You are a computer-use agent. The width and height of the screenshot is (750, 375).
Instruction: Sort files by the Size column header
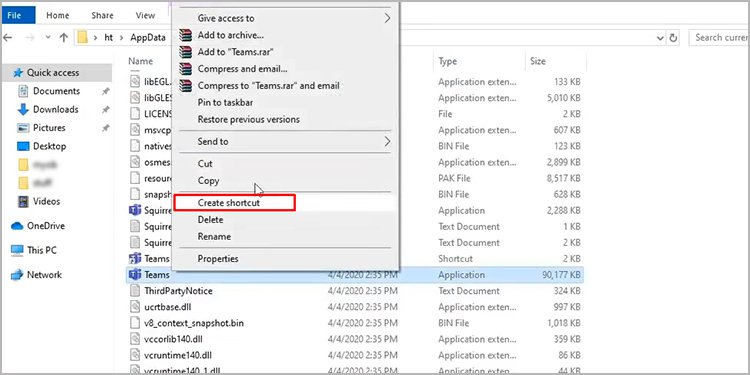click(538, 61)
